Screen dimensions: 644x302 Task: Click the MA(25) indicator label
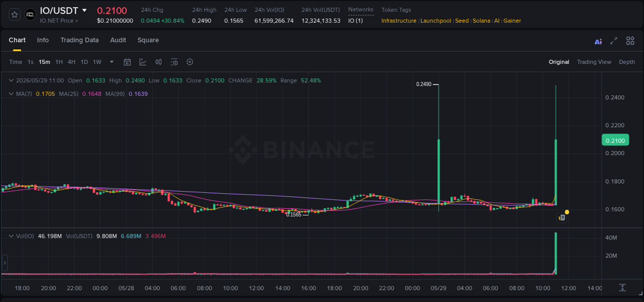pyautogui.click(x=69, y=94)
